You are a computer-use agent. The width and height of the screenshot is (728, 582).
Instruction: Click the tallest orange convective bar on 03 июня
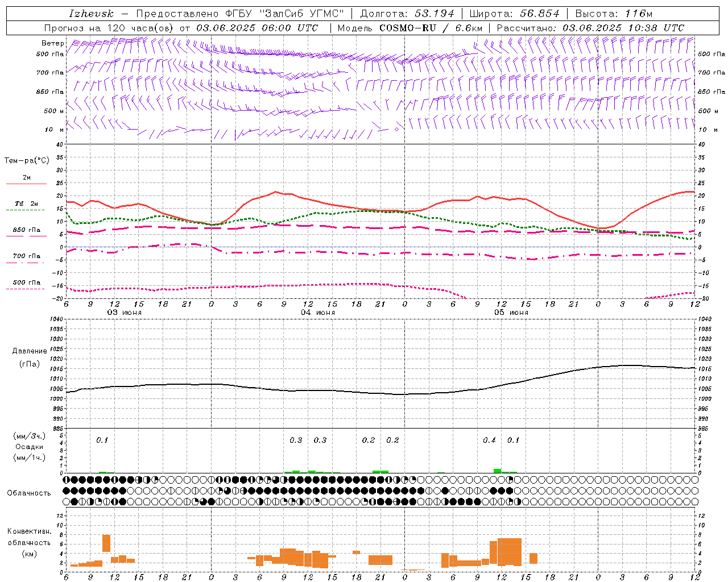(106, 543)
